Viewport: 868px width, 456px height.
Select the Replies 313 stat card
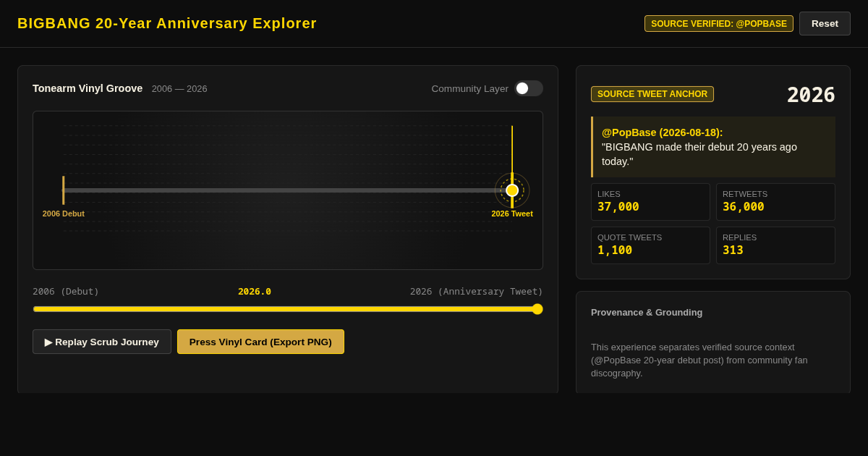coord(775,245)
